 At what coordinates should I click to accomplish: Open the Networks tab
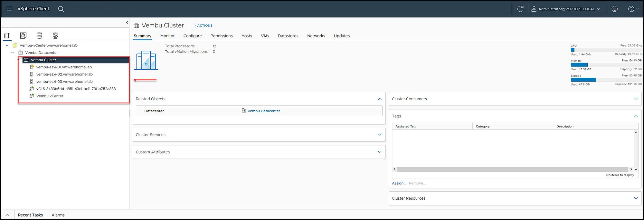point(316,36)
